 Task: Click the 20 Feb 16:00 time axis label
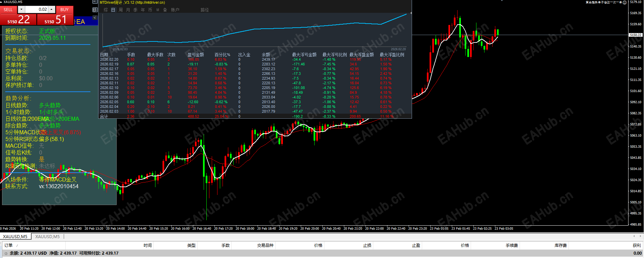click(180, 229)
